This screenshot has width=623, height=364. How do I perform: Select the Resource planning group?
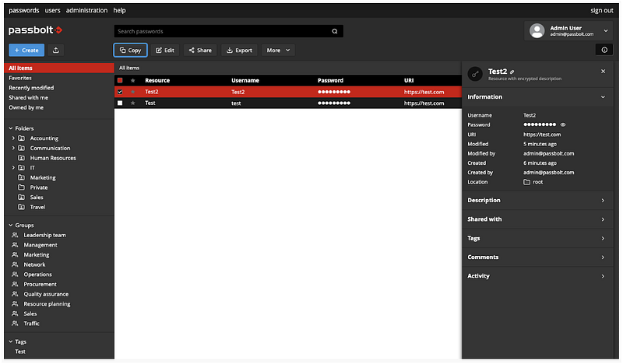(47, 304)
